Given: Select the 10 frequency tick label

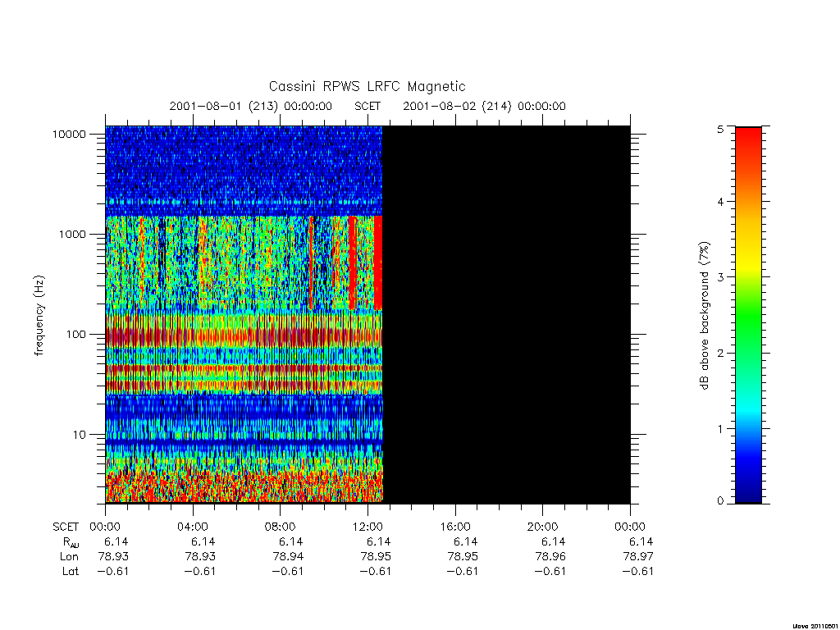Looking at the screenshot, I should tap(80, 435).
